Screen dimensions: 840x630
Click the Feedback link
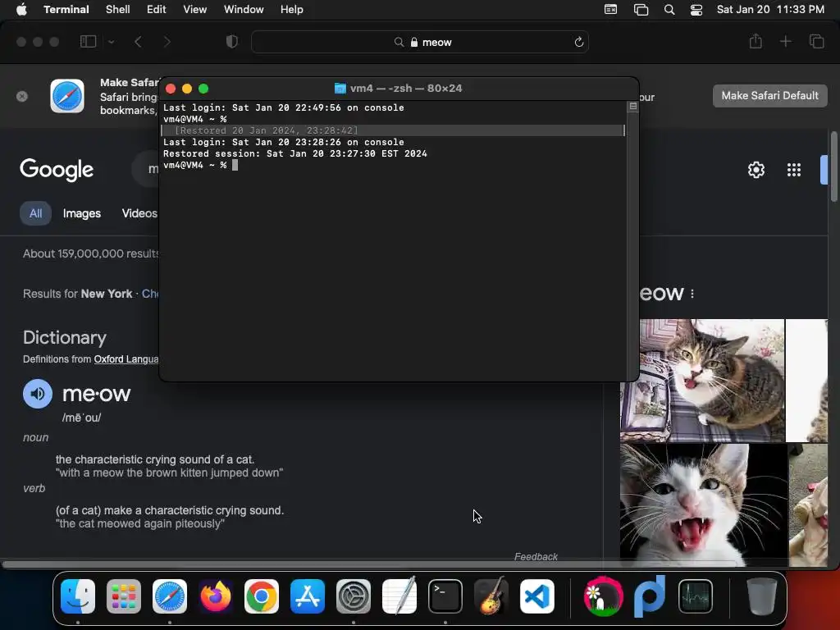tap(536, 557)
